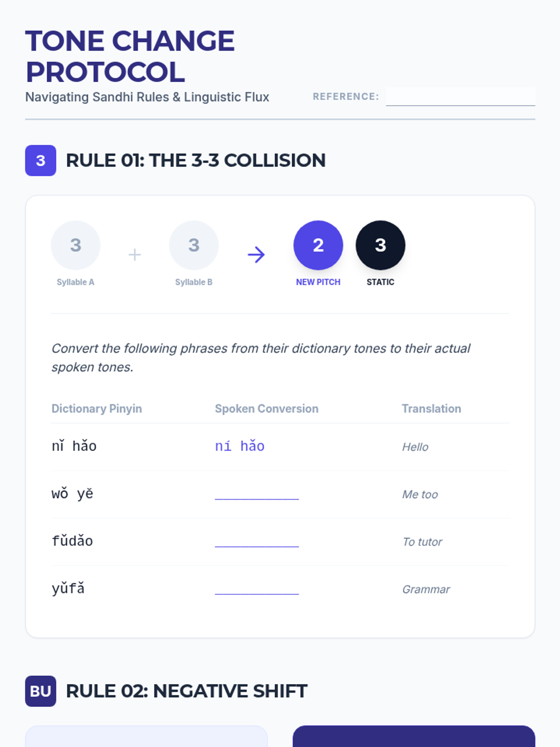This screenshot has height=747, width=560.
Task: Click the purple NEW PITCH circle
Action: click(x=318, y=245)
